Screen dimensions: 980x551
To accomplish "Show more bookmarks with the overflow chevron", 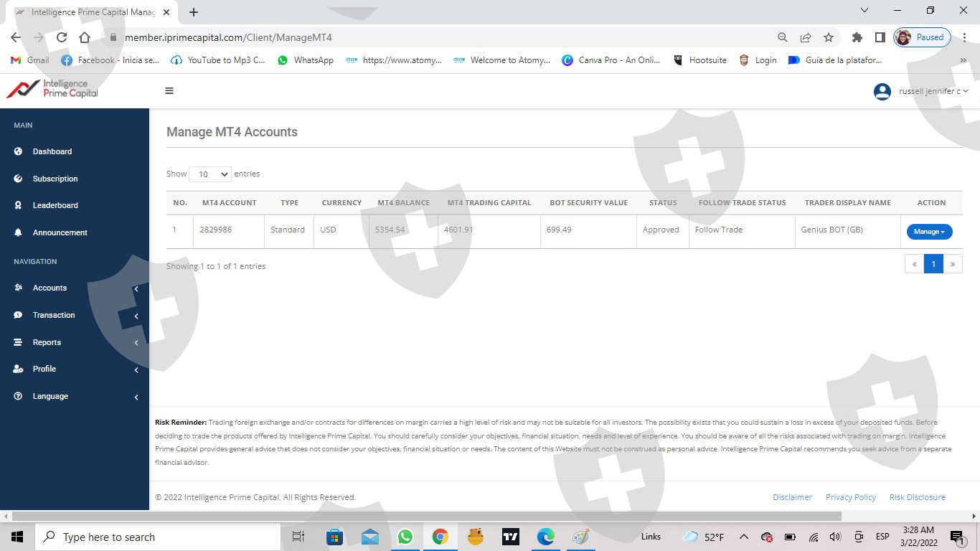I will pos(963,61).
